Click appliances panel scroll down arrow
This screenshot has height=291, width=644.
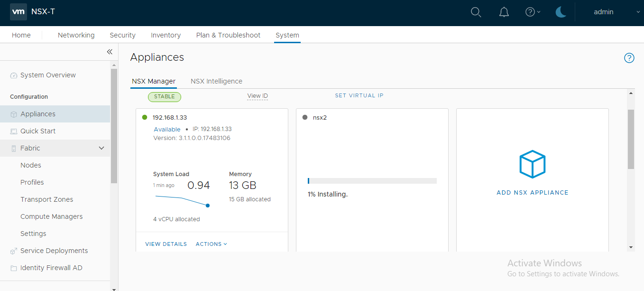point(631,247)
